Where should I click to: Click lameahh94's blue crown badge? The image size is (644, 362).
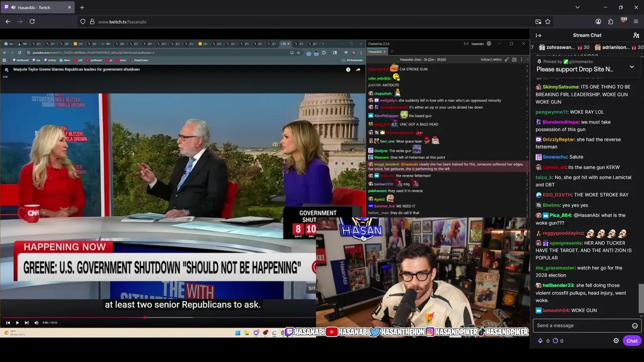pos(538,311)
